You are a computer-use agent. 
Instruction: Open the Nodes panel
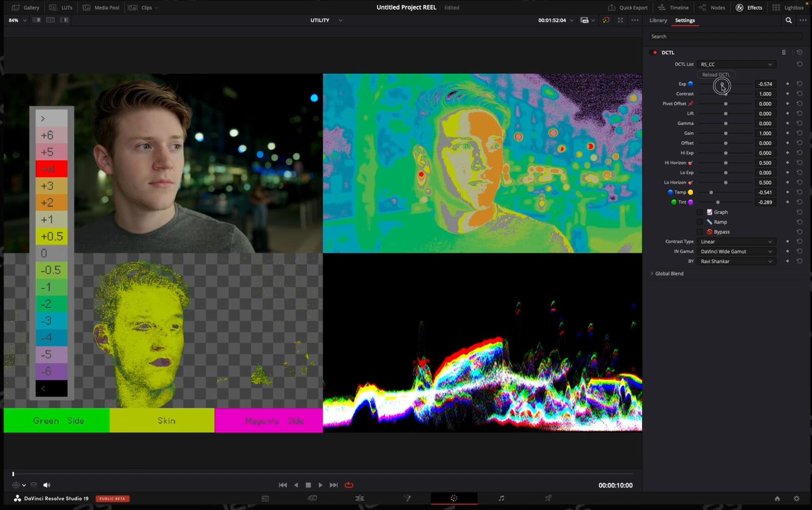click(x=712, y=8)
